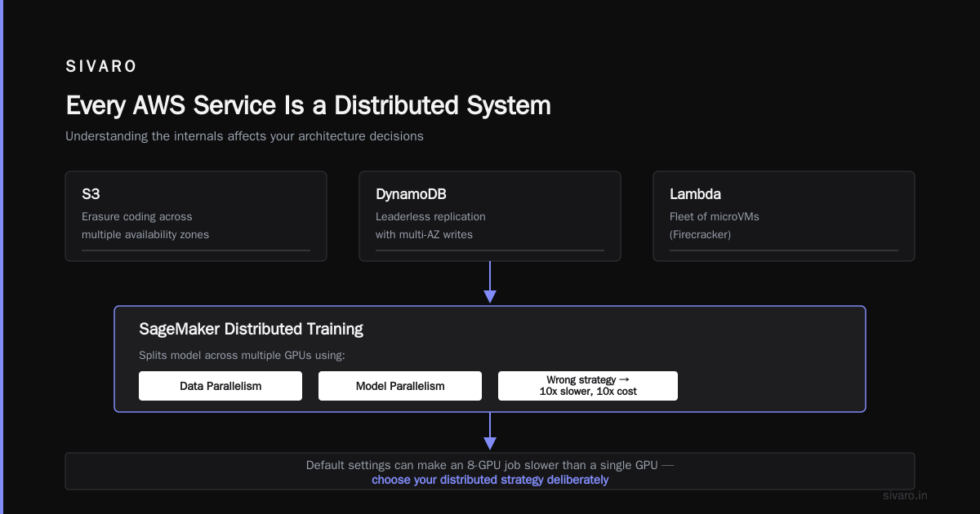This screenshot has height=514, width=980.
Task: Click the 'Wrong strategy' warning box
Action: [x=588, y=386]
